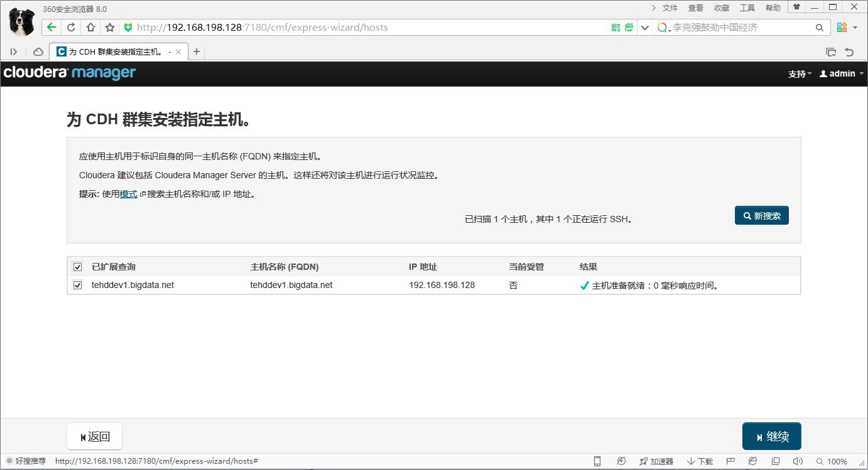
Task: Open the 工具 menu
Action: coord(747,8)
